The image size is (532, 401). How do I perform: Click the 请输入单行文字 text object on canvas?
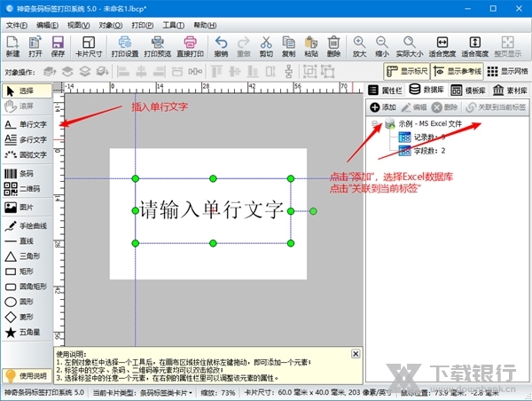tap(212, 210)
